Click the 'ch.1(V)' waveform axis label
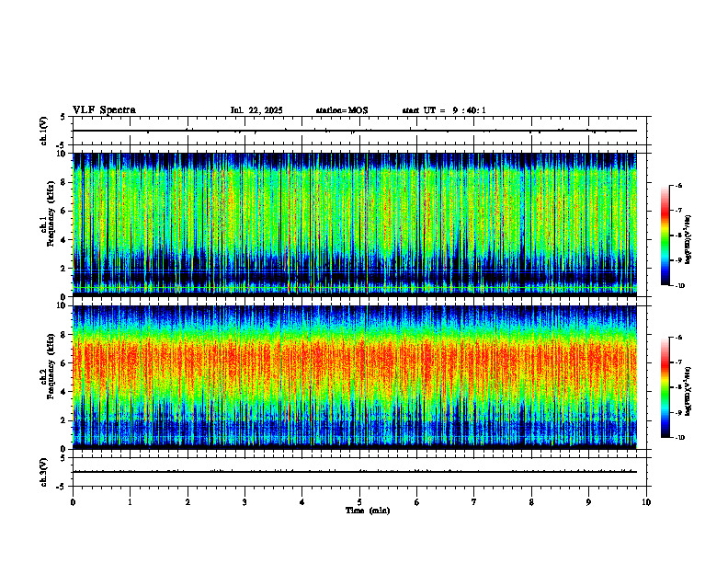The height and width of the screenshot is (563, 728). [44, 131]
